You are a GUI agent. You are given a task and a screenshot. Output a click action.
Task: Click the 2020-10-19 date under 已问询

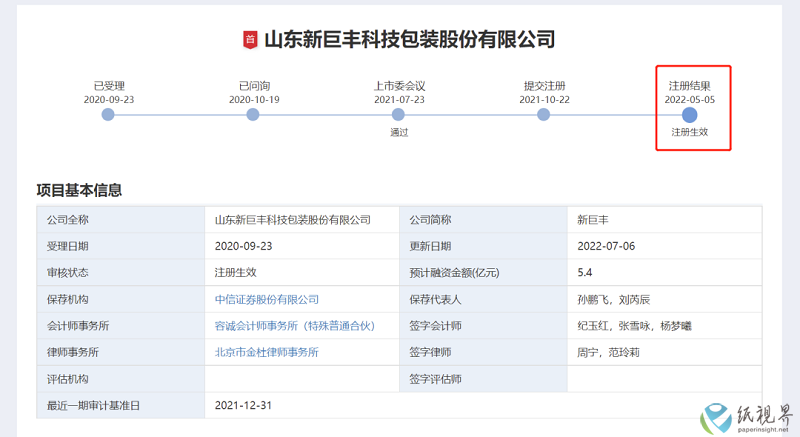254,99
